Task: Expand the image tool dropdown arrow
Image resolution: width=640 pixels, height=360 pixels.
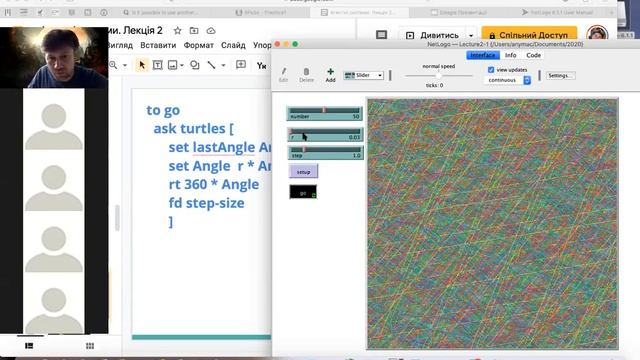Action: click(182, 65)
